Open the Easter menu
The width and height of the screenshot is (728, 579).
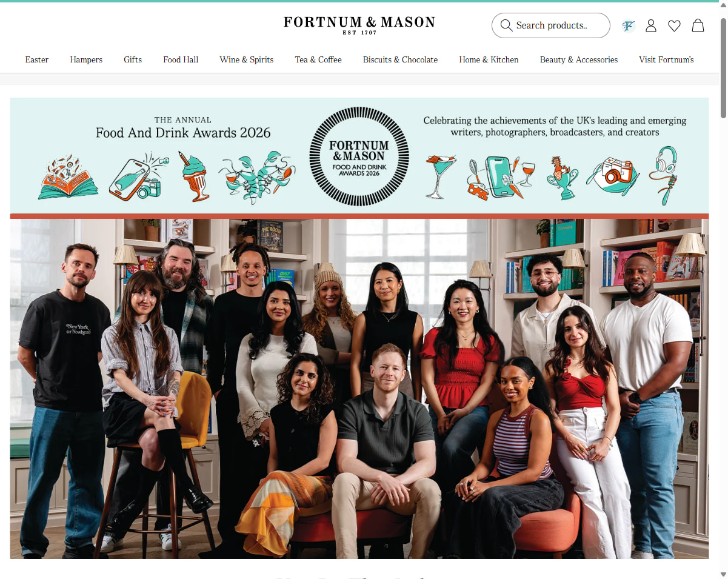37,59
